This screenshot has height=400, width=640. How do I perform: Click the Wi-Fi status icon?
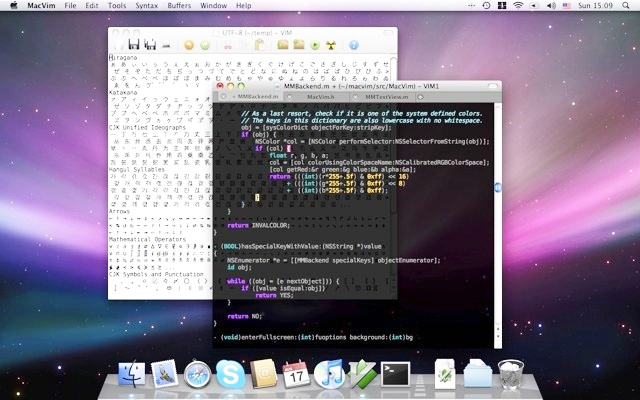click(518, 6)
